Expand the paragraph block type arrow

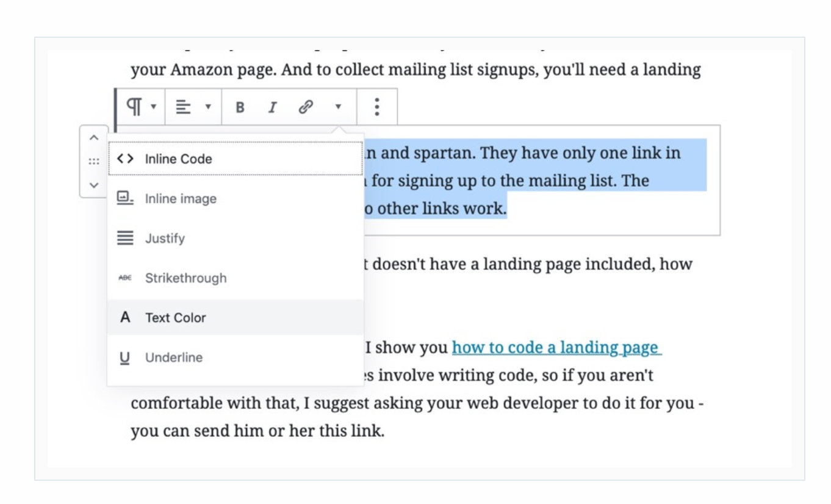154,107
